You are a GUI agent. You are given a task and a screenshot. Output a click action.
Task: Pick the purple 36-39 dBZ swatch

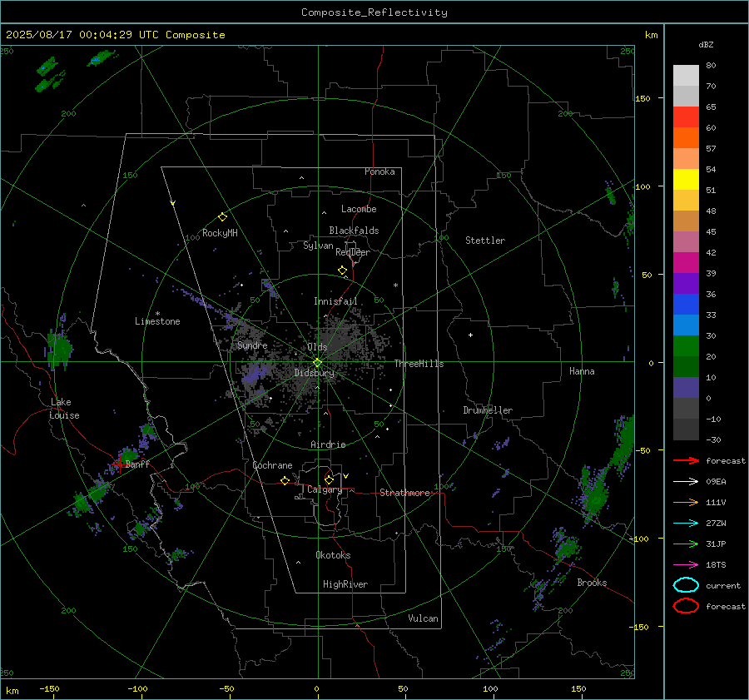[686, 283]
